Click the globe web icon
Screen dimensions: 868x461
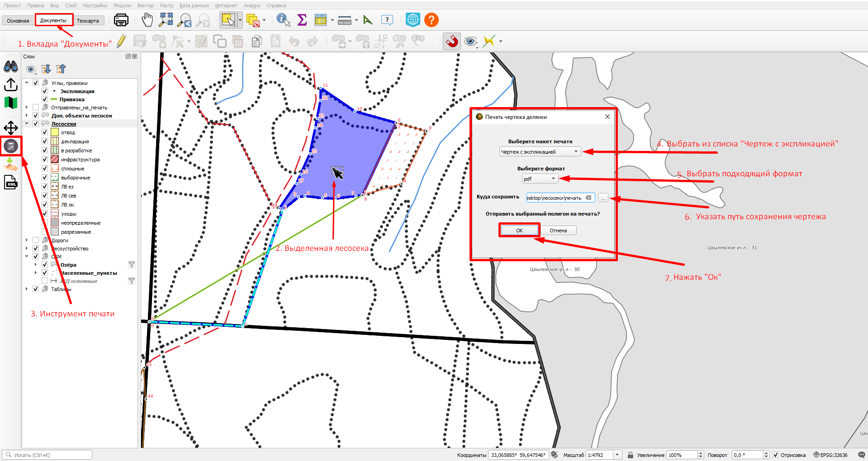413,20
